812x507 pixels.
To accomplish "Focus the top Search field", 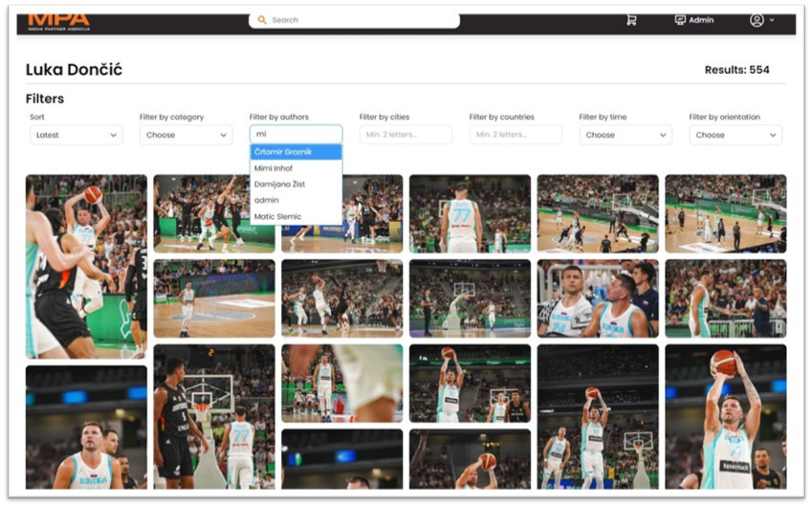I will click(354, 20).
